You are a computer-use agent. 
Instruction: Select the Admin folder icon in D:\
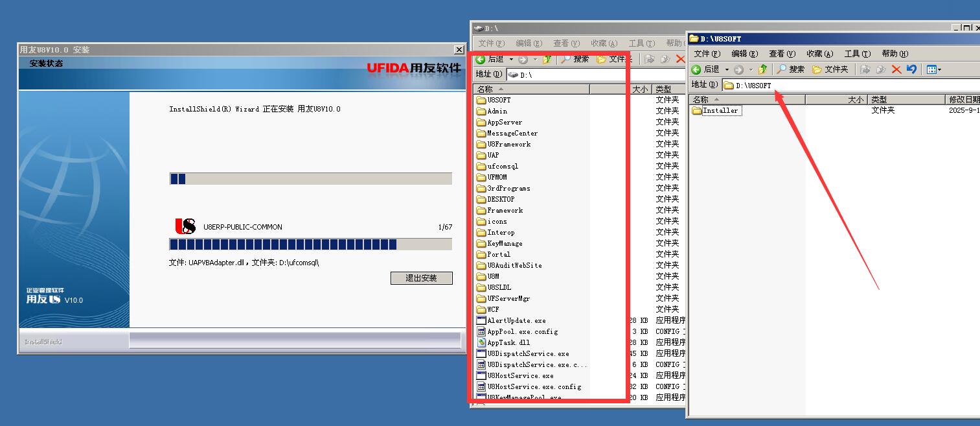click(x=481, y=112)
